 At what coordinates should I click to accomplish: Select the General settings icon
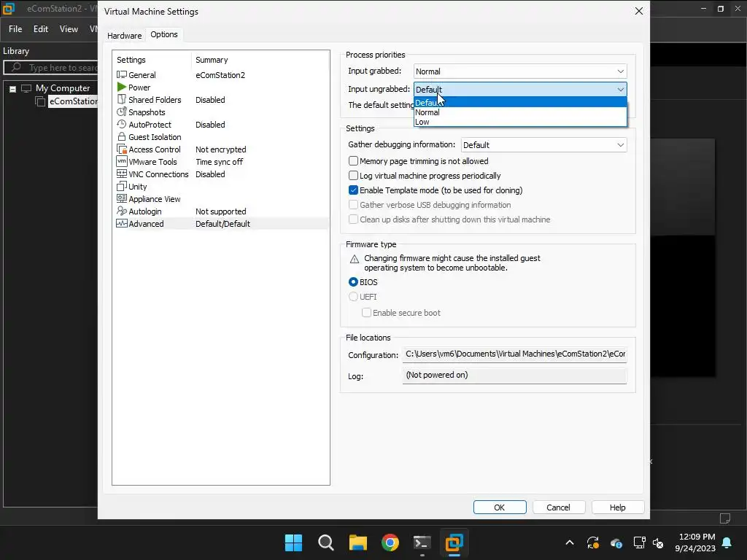pyautogui.click(x=122, y=75)
